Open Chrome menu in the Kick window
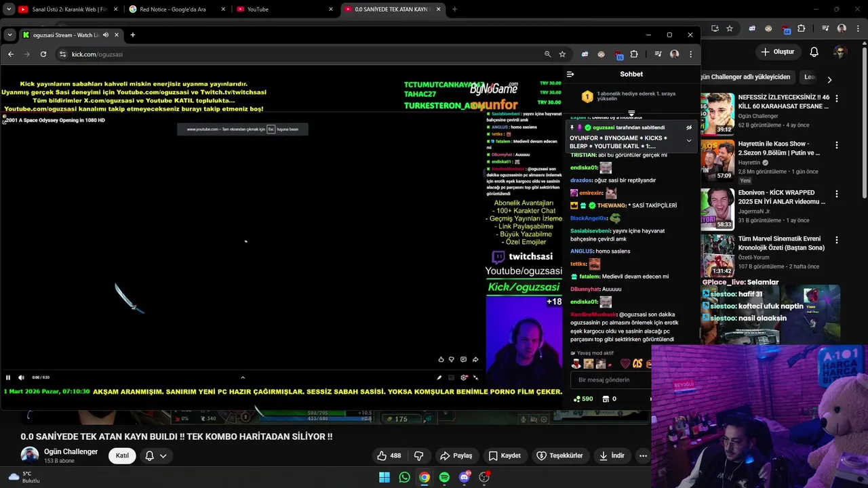The width and height of the screenshot is (868, 488). (x=690, y=54)
